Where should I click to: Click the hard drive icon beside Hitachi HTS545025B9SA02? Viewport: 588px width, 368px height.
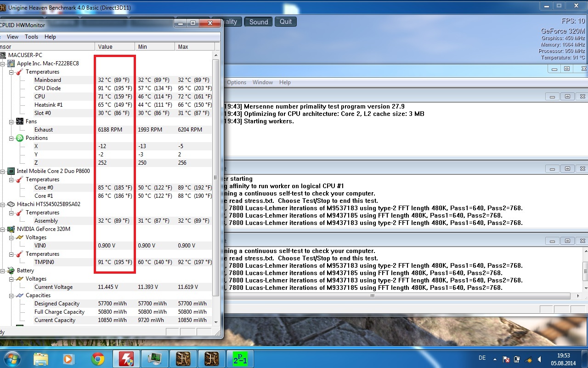(x=11, y=204)
